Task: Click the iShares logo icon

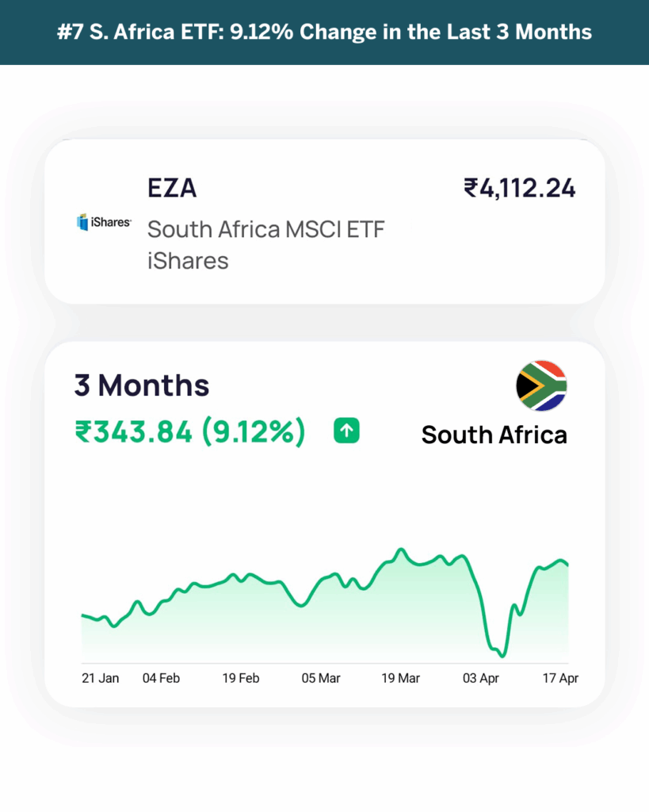Action: [104, 222]
